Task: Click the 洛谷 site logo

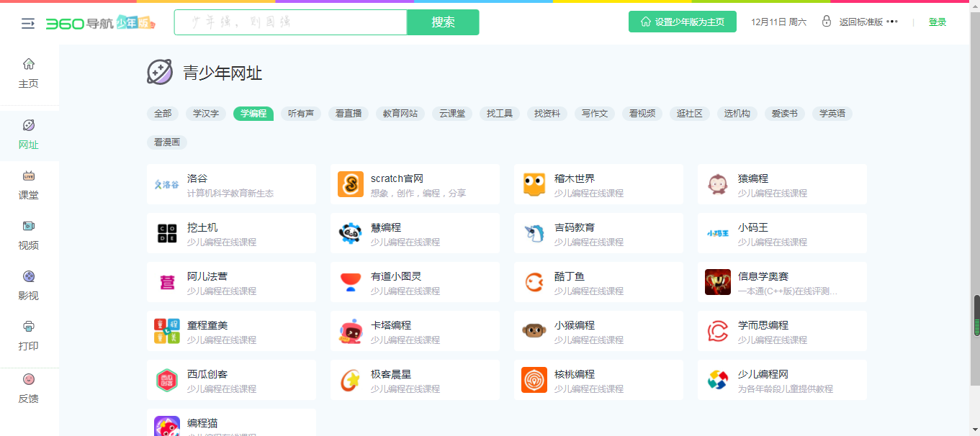Action: tap(167, 184)
